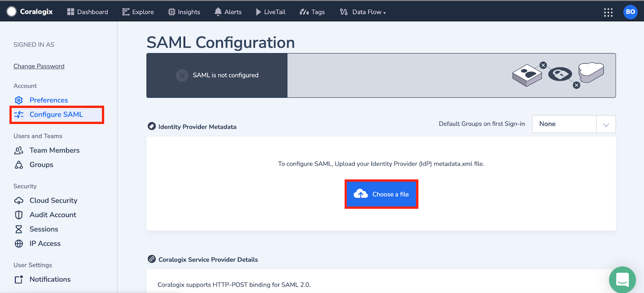Click the Notifications sidebar icon
The height and width of the screenshot is (293, 644).
19,279
